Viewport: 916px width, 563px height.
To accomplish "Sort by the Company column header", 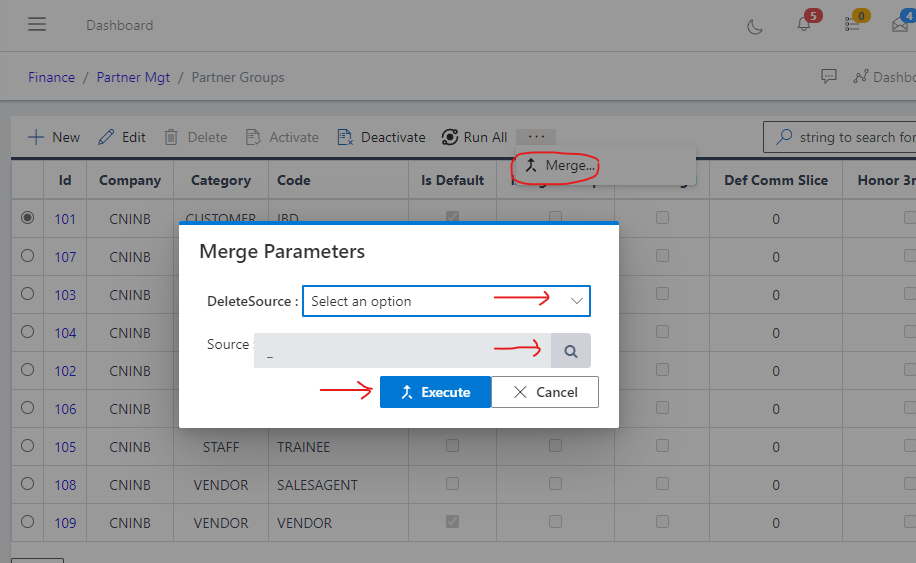I will (130, 180).
